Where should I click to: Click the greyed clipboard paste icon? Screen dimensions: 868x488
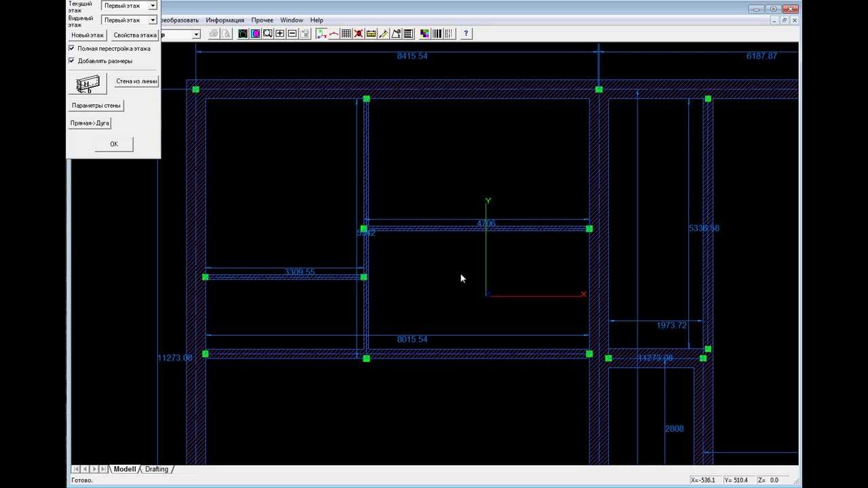305,34
